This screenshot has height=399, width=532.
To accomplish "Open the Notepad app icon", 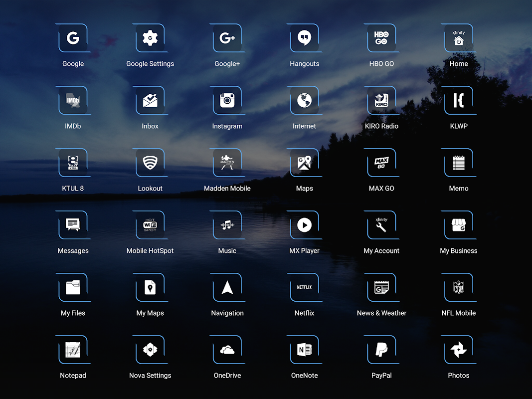I will 73,350.
